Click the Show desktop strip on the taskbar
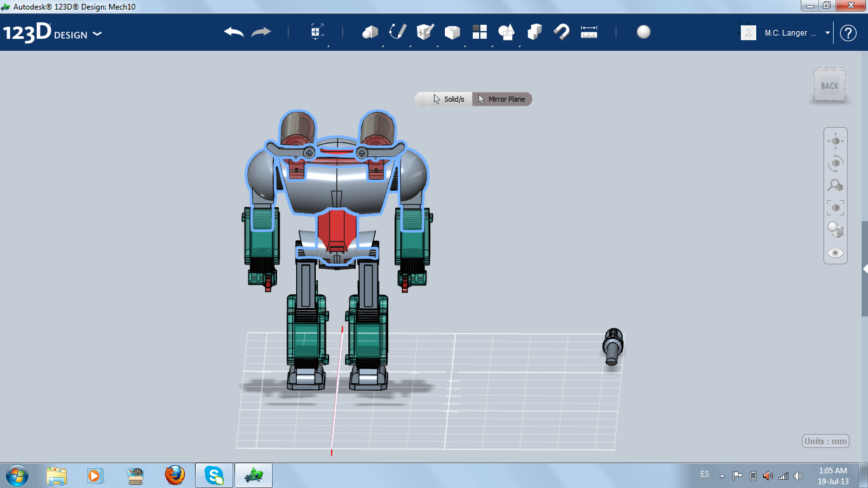The height and width of the screenshot is (488, 868). 864,475
